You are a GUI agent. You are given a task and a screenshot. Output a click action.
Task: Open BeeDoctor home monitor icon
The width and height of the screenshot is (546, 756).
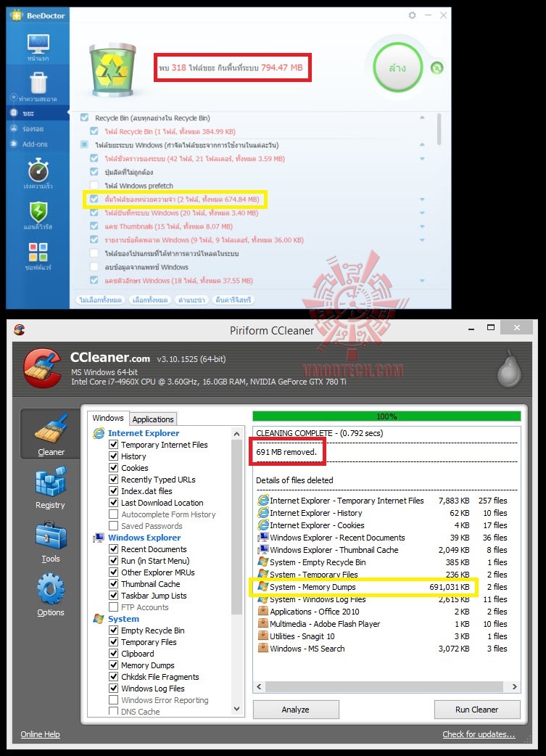[38, 44]
